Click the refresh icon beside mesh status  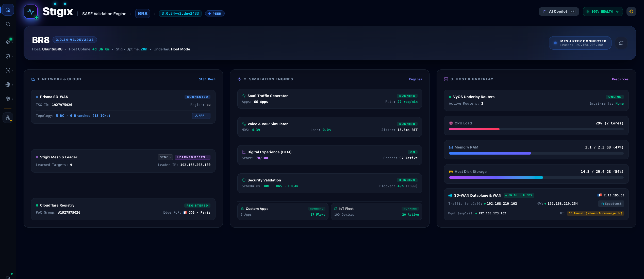click(621, 43)
